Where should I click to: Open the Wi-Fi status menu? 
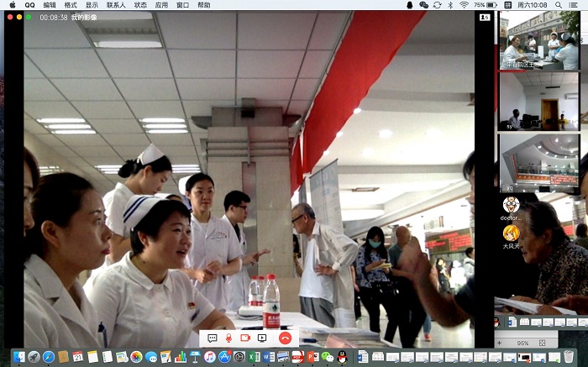pos(464,5)
